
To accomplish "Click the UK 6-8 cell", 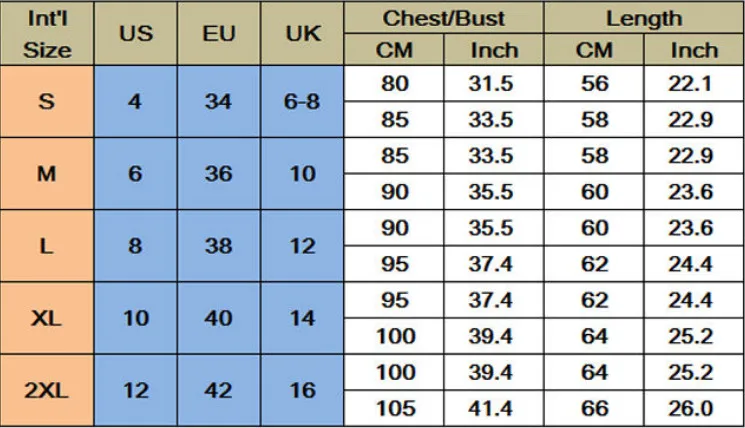I will click(x=302, y=102).
